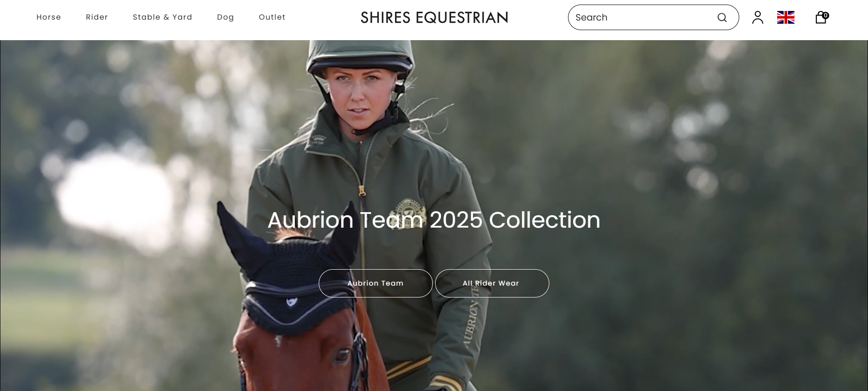Click the magnifying glass search icon
This screenshot has width=868, height=391.
pyautogui.click(x=722, y=17)
